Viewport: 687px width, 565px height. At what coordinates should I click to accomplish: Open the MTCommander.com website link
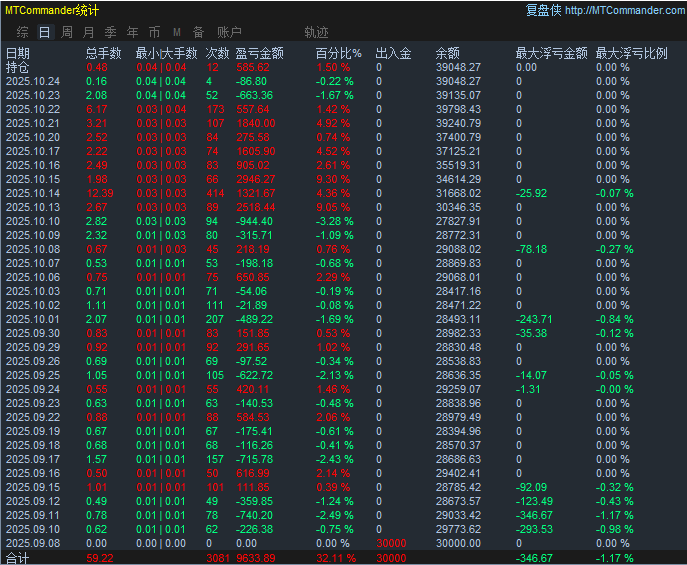625,10
